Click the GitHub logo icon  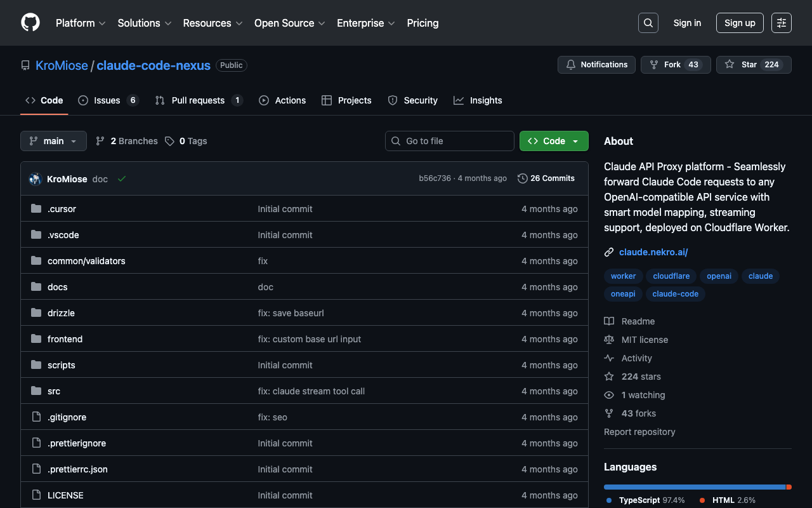click(x=30, y=23)
